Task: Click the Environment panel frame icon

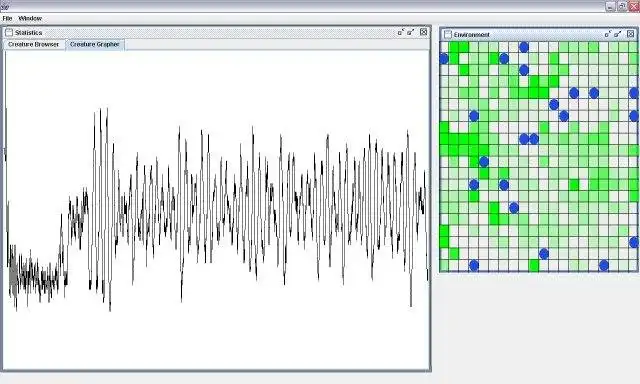Action: (448, 34)
